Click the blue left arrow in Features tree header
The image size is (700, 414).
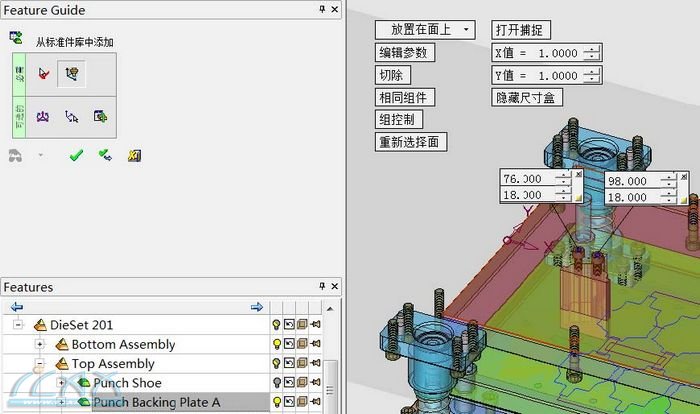pos(17,307)
